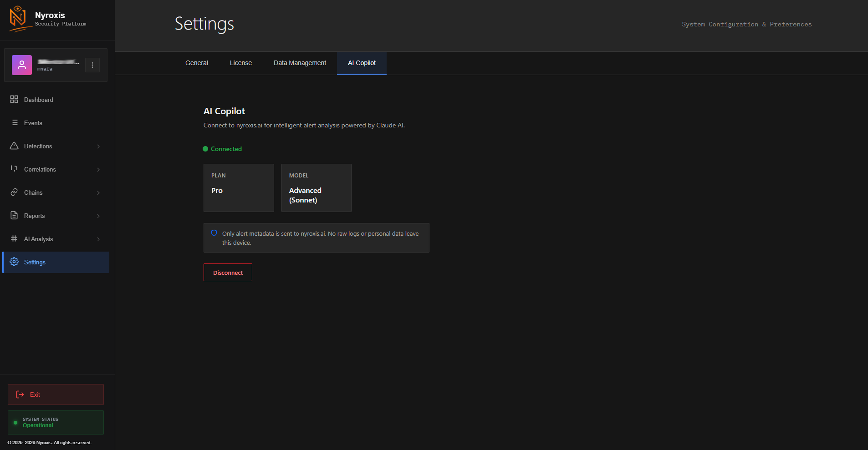The height and width of the screenshot is (450, 868).
Task: Click the Pro plan card
Action: 239,188
